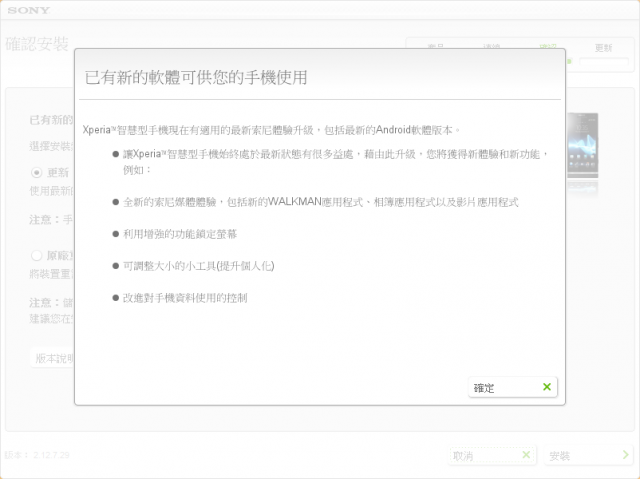The width and height of the screenshot is (640, 479).
Task: Click the Android software version intro sentence
Action: pos(271,130)
